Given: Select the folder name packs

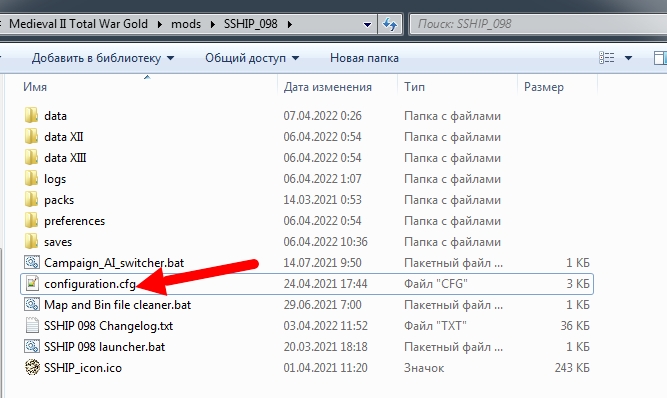Looking at the screenshot, I should tap(59, 200).
